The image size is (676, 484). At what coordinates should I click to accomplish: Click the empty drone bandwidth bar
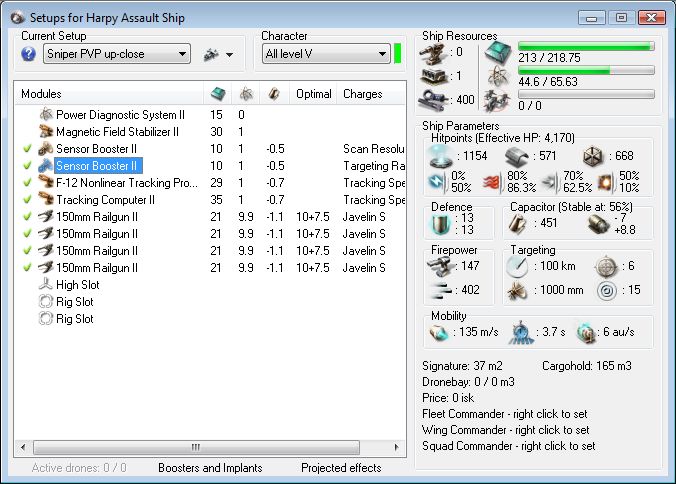[586, 94]
